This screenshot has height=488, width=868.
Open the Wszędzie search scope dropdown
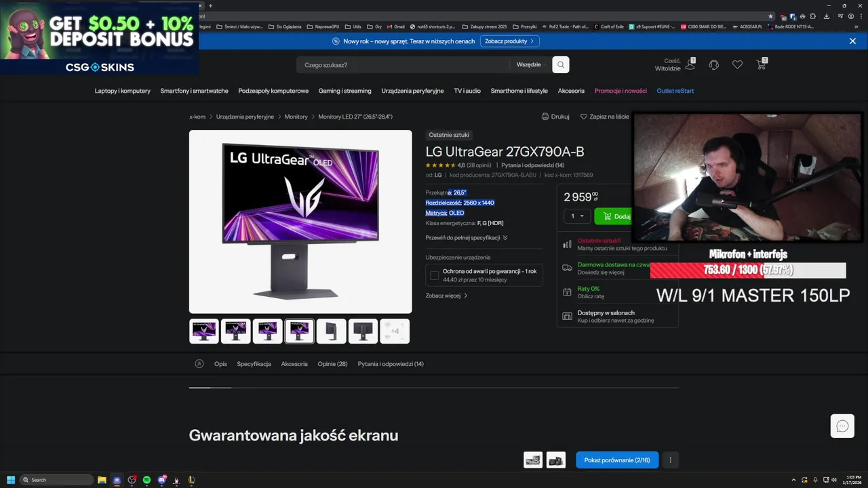(532, 65)
